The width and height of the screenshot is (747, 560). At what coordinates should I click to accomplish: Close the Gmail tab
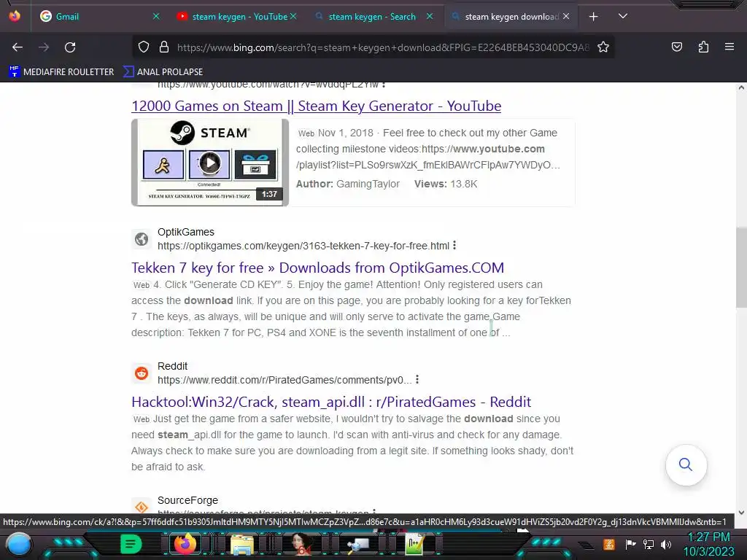coord(156,16)
